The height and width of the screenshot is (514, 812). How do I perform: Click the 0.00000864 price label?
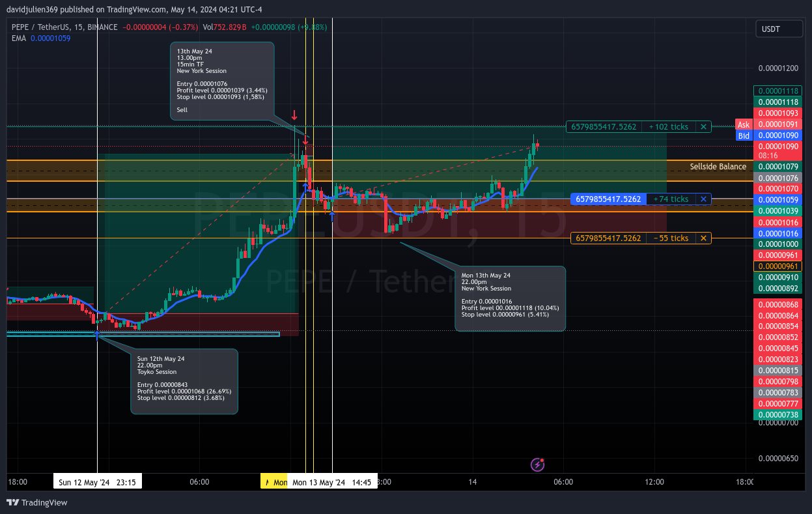pyautogui.click(x=777, y=315)
